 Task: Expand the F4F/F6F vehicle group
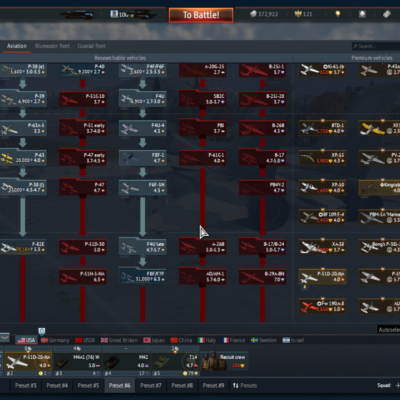(x=143, y=70)
